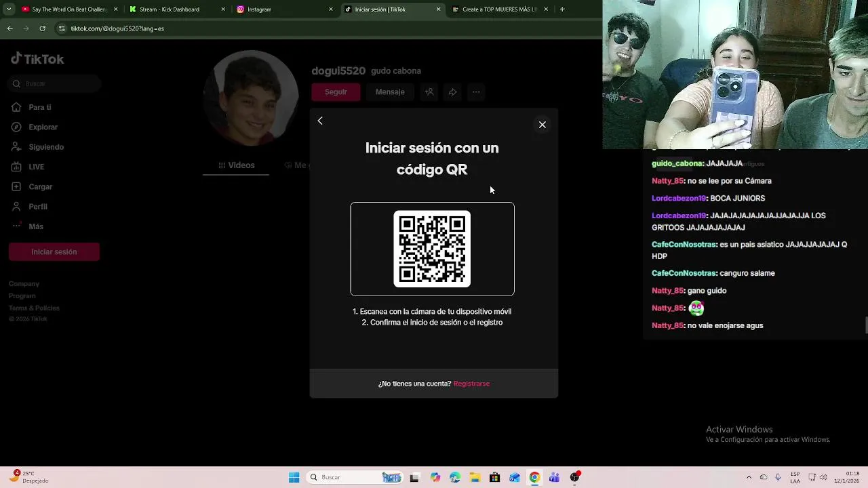Open the site information icon
Viewport: 868px width, 488px height.
(x=62, y=28)
